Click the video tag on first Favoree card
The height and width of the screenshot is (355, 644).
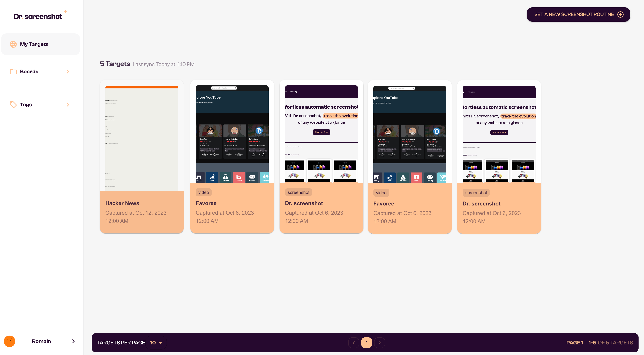click(204, 192)
